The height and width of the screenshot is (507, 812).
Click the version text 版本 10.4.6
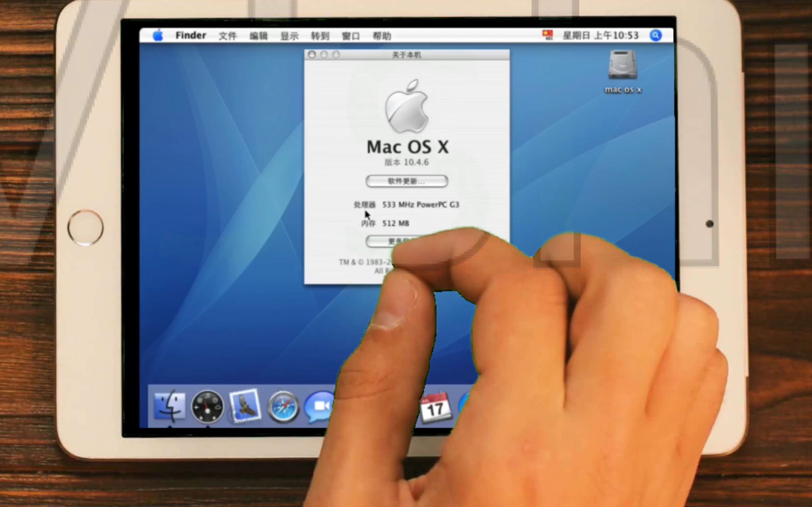point(407,162)
